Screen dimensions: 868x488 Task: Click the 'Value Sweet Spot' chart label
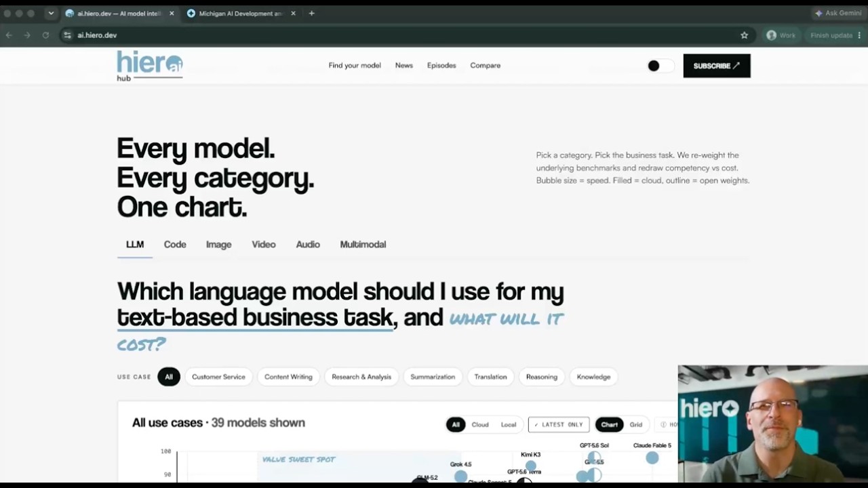(x=299, y=460)
